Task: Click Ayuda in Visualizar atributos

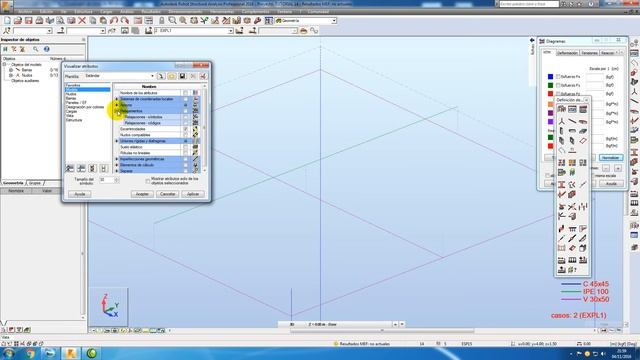Action: (80, 194)
